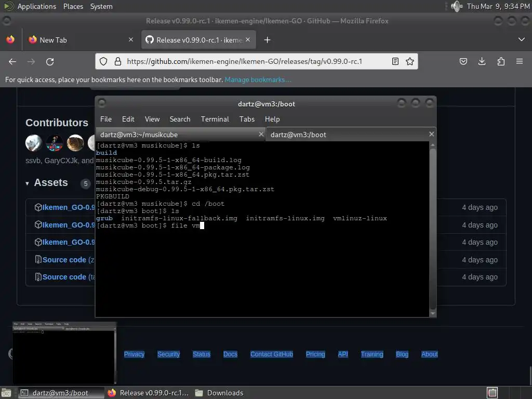Open terminal View menu
532x399 pixels.
click(152, 119)
